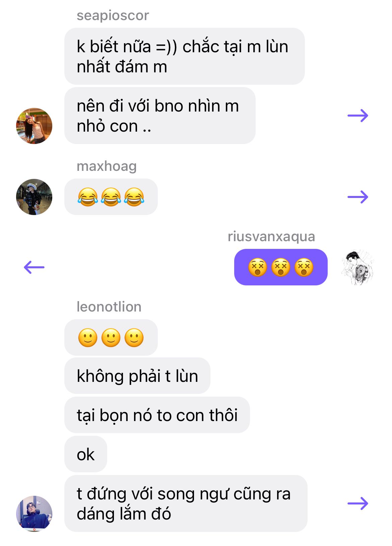Tap the three smiley emoji bubble
Viewport: 392px width, 546px height.
coord(111,337)
